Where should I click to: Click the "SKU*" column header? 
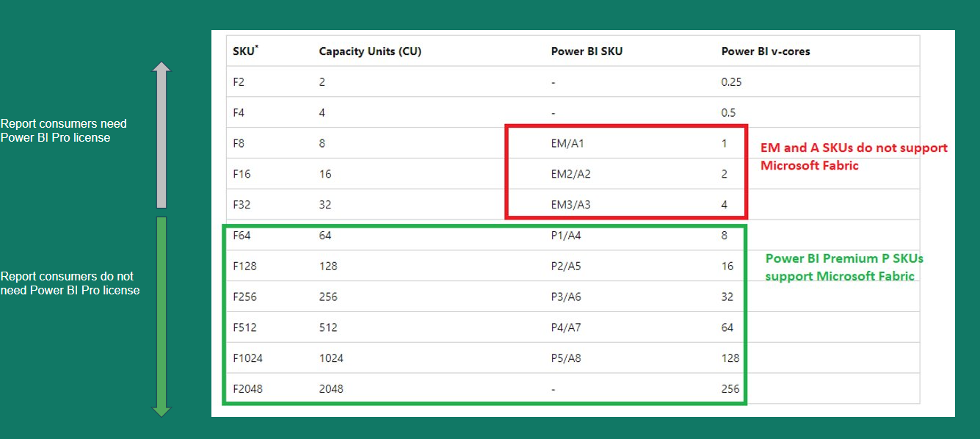tap(245, 51)
